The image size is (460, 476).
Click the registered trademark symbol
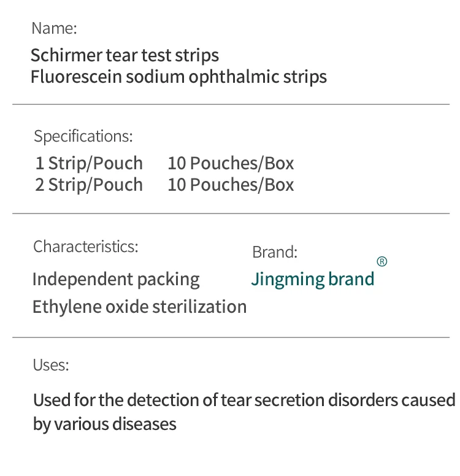pos(381,261)
